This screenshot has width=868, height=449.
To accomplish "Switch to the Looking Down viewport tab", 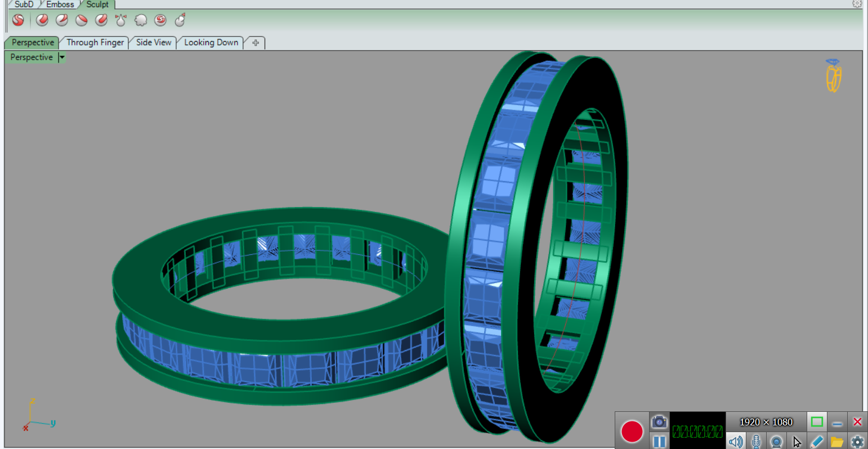I will (x=211, y=43).
